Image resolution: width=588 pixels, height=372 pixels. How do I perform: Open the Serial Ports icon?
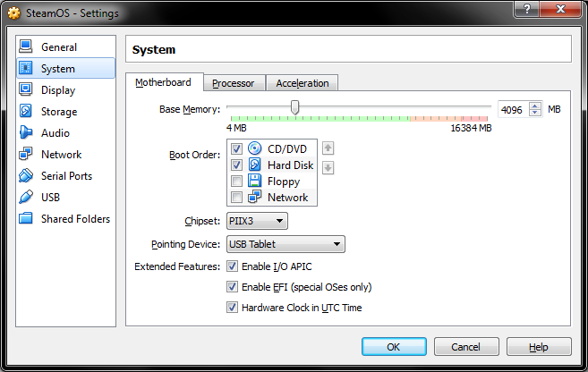(26, 175)
